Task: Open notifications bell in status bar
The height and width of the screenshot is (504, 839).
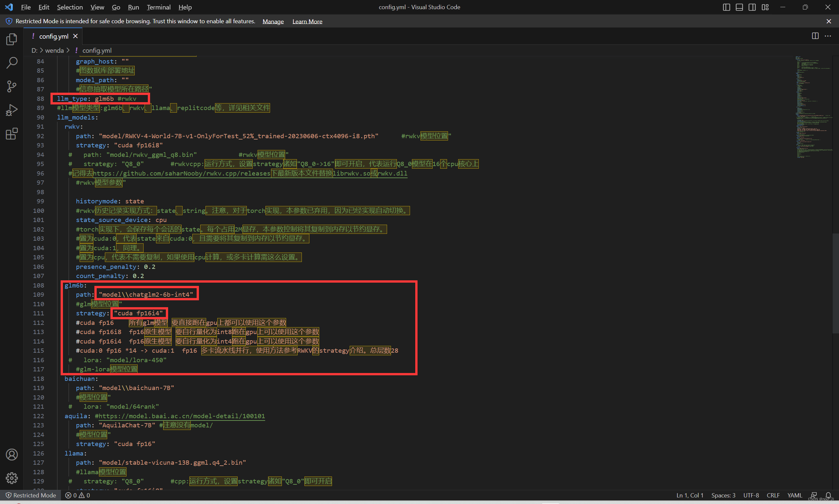Action: (828, 495)
